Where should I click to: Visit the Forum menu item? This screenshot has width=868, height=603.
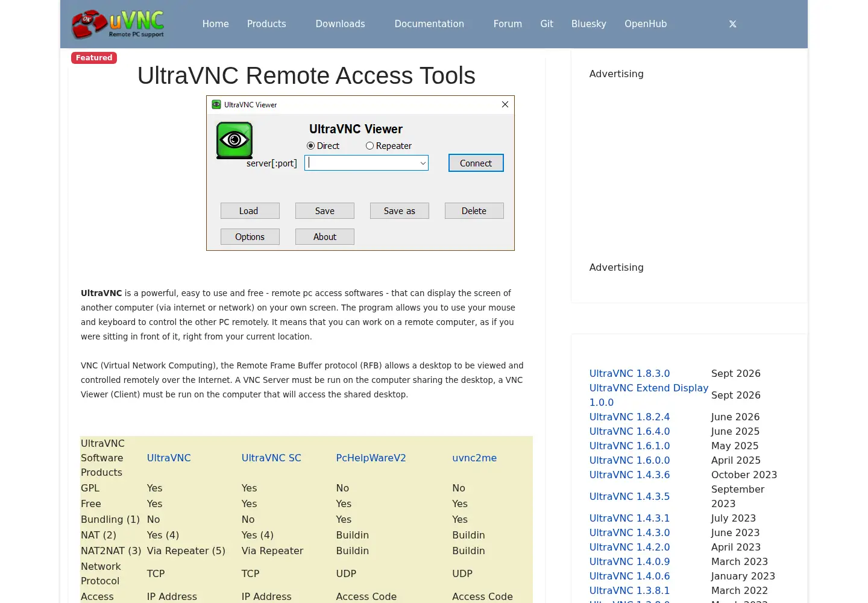tap(508, 24)
